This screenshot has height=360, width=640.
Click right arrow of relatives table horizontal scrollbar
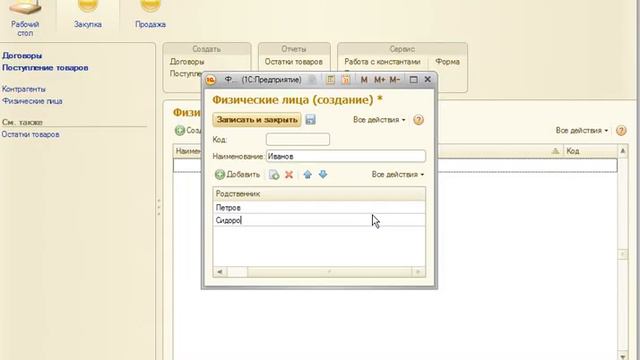(418, 272)
